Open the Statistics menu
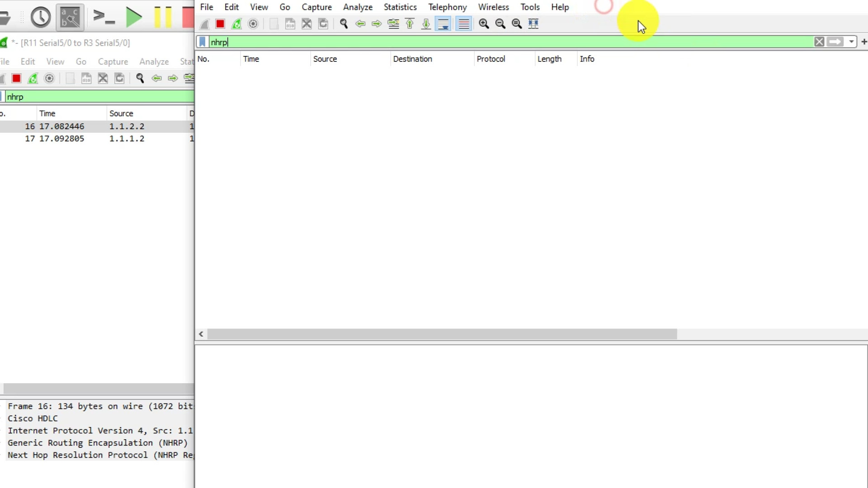This screenshot has width=868, height=488. [x=400, y=7]
